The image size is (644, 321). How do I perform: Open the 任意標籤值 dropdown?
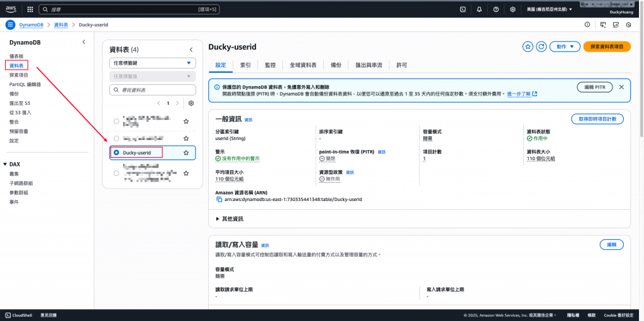(x=152, y=76)
